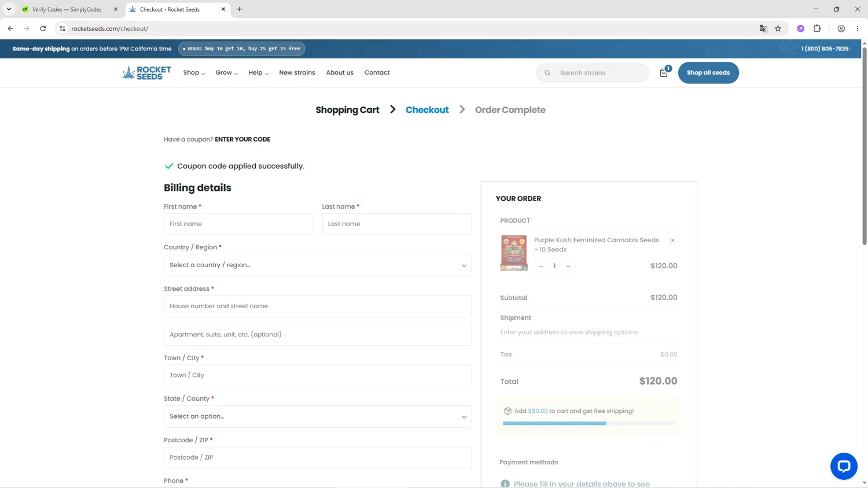Click the browser forward arrow
The image size is (868, 488).
(x=27, y=28)
